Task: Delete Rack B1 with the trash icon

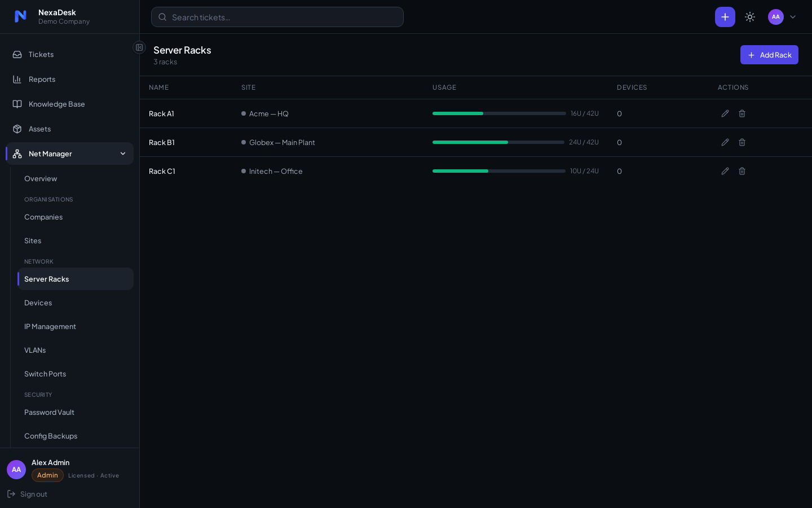Action: coord(742,142)
